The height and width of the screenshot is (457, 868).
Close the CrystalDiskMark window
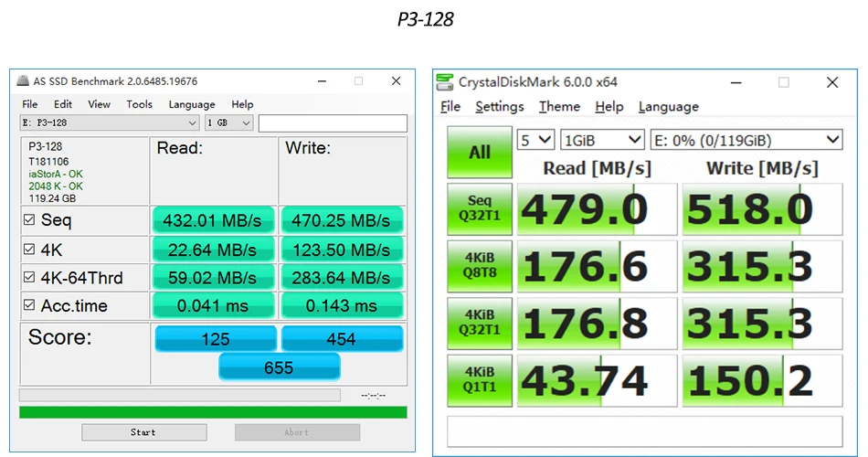point(832,82)
